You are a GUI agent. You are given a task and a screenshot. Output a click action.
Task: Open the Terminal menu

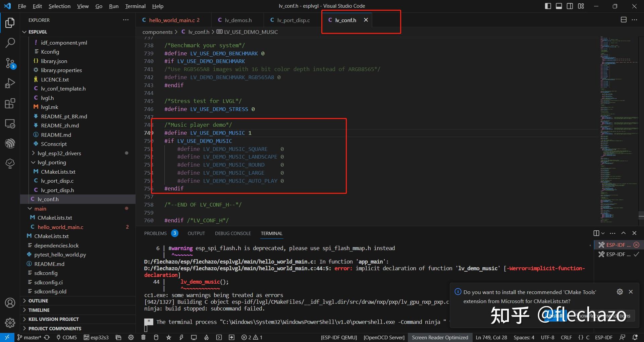click(135, 6)
